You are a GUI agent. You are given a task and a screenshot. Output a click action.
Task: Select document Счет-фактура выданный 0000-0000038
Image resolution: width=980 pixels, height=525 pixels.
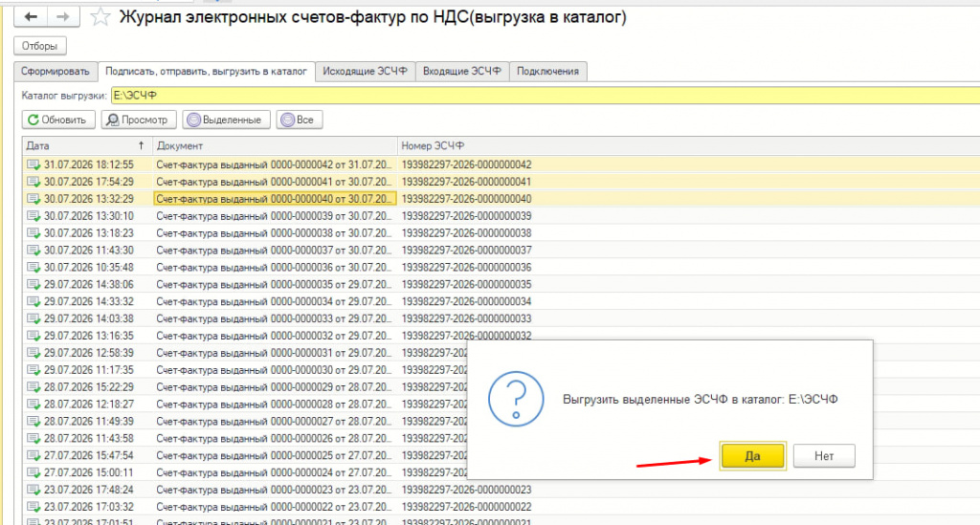[x=275, y=232]
